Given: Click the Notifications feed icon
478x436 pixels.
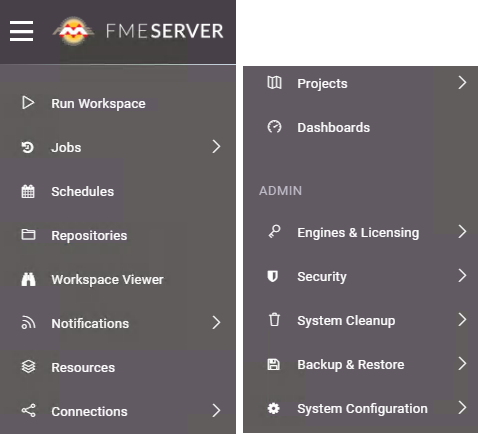Looking at the screenshot, I should [28, 323].
